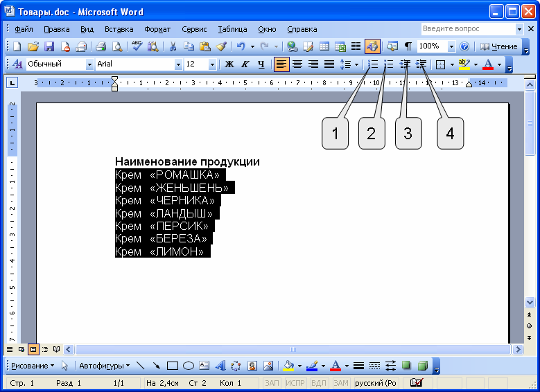Click the vertical scrollbar down arrow
The width and height of the screenshot is (540, 392).
(x=530, y=303)
